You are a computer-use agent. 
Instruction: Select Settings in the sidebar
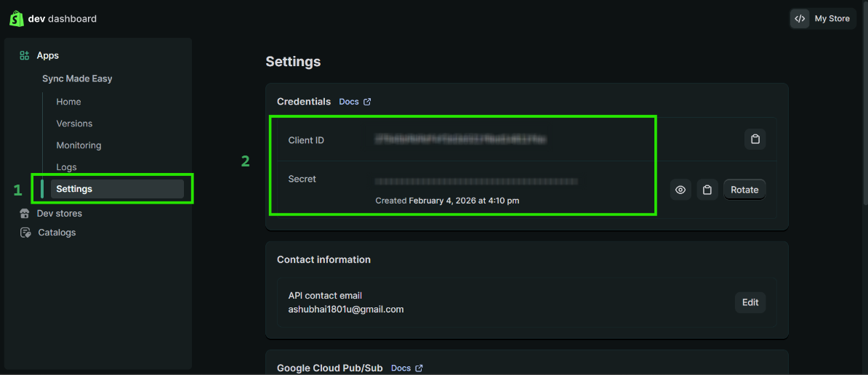(x=74, y=189)
